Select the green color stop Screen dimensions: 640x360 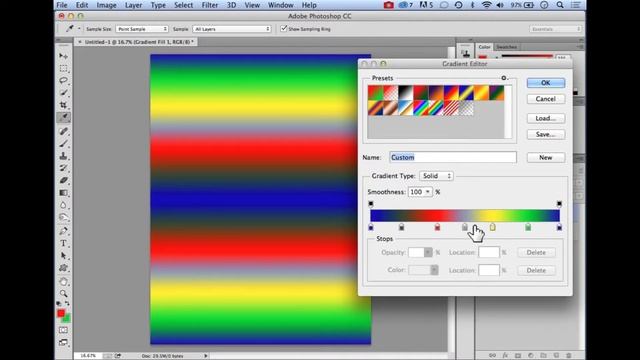point(528,227)
